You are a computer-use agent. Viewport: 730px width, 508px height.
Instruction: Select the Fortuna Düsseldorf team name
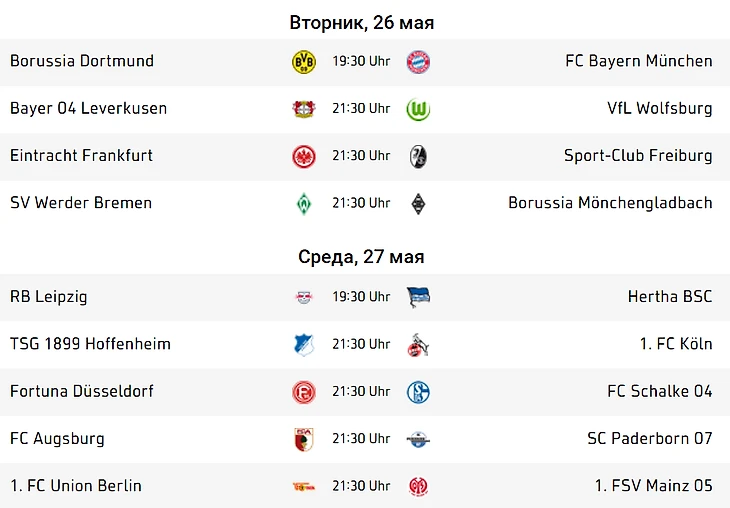pos(82,391)
